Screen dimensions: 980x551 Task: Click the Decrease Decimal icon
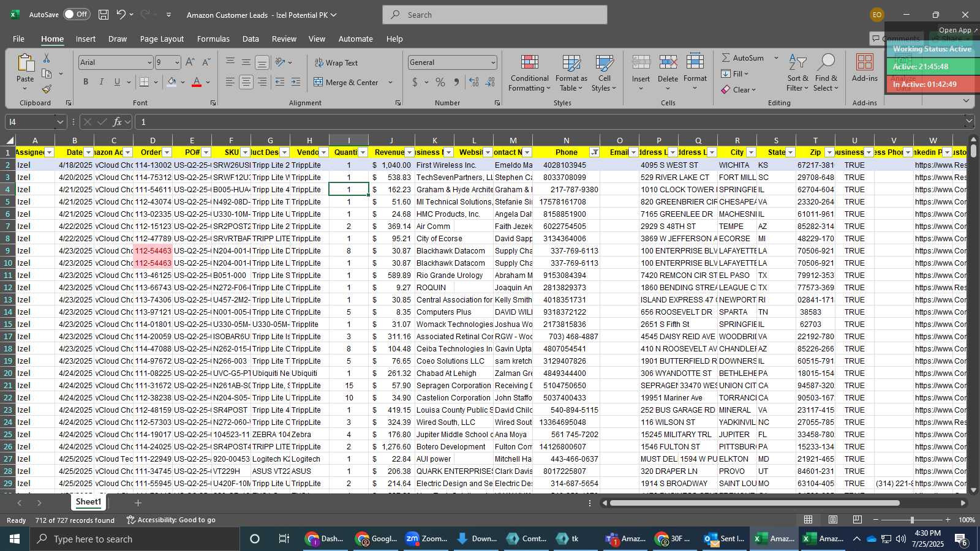tap(490, 82)
